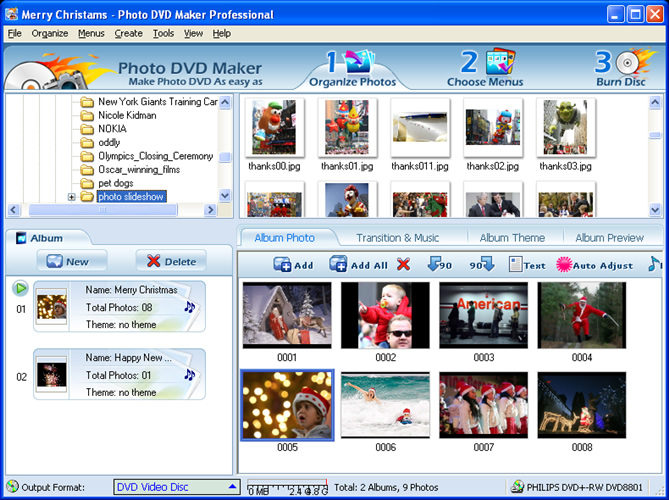Screen dimensions: 669x500
Task: Select album photo 0006
Action: (385, 405)
